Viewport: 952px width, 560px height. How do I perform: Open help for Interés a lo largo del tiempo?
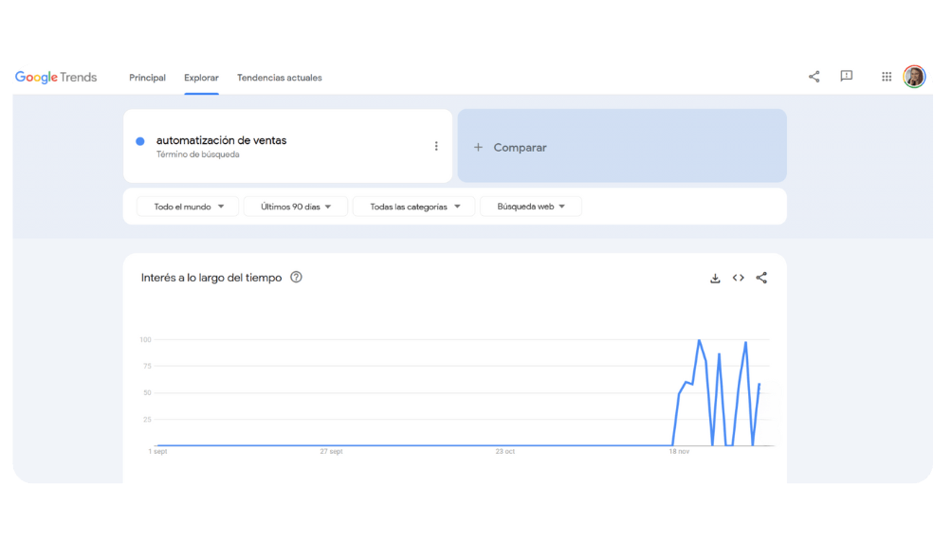coord(296,278)
